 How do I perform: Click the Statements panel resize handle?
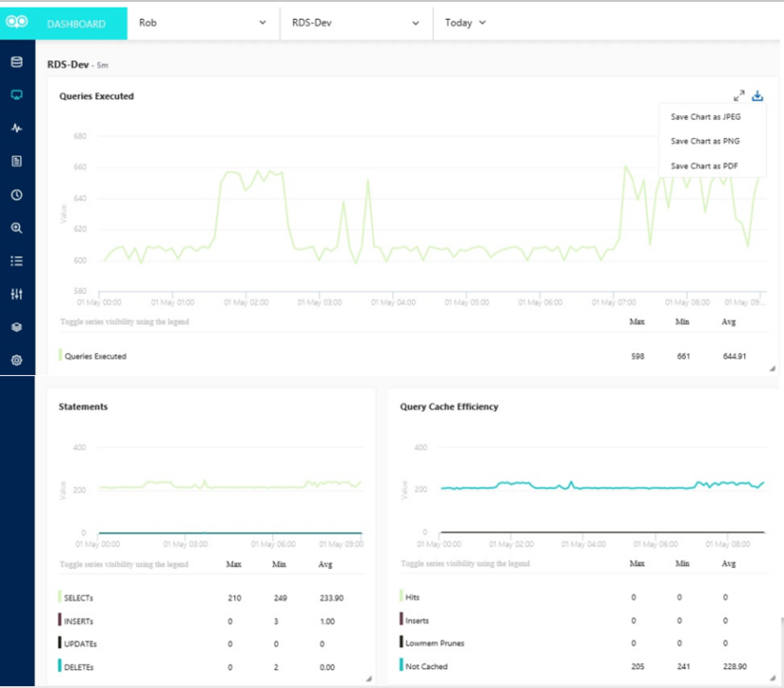(367, 679)
